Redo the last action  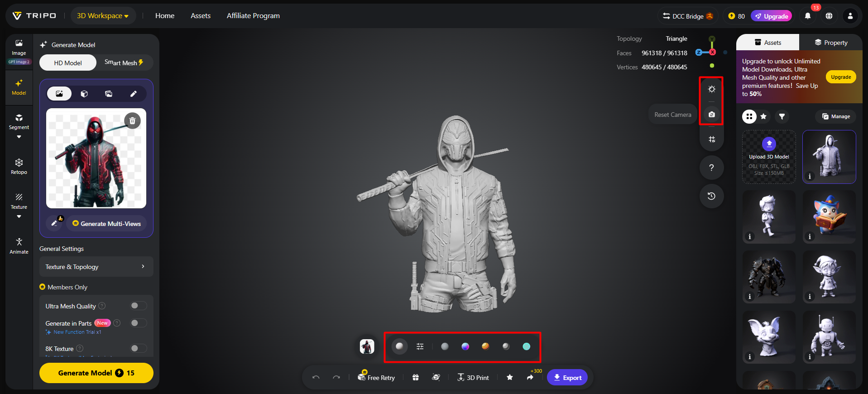336,377
